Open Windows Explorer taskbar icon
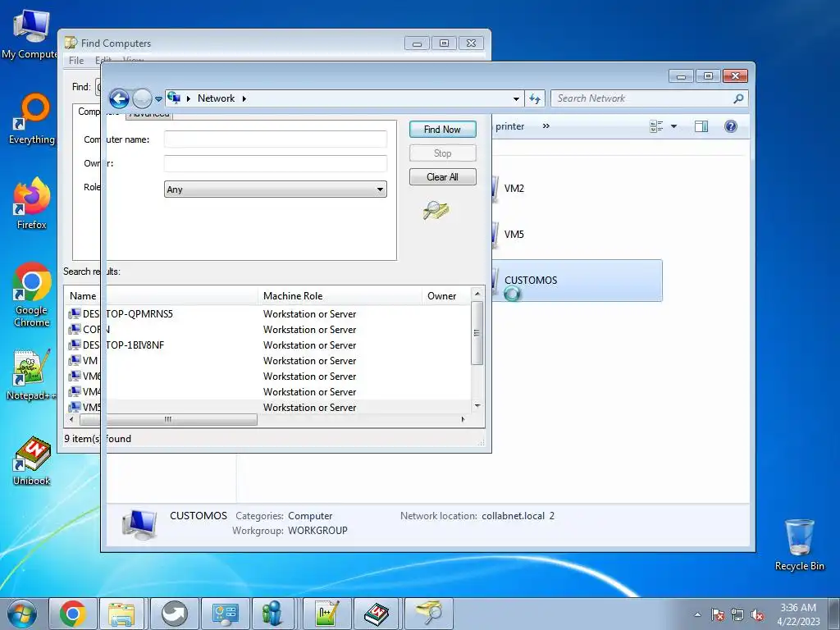Screen dimensions: 840x630 [x=121, y=614]
